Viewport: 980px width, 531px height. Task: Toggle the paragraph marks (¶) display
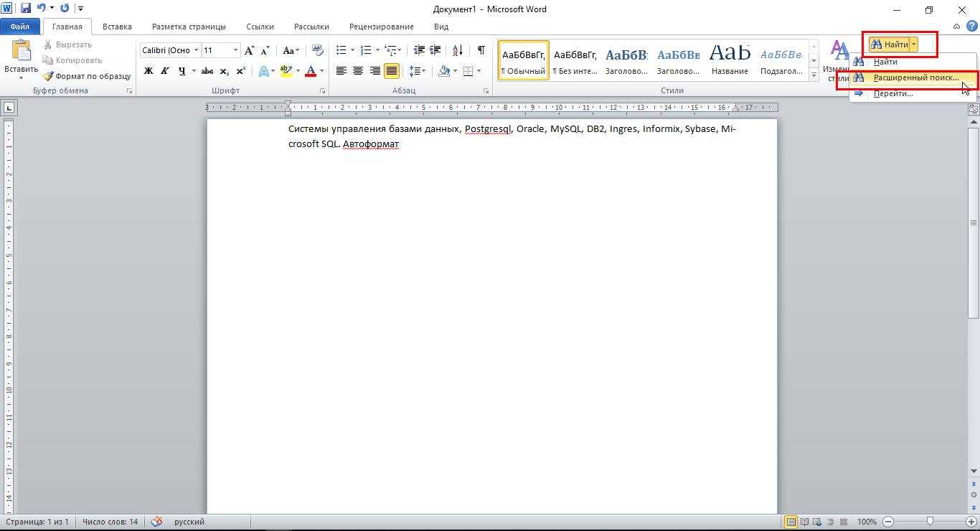(481, 50)
